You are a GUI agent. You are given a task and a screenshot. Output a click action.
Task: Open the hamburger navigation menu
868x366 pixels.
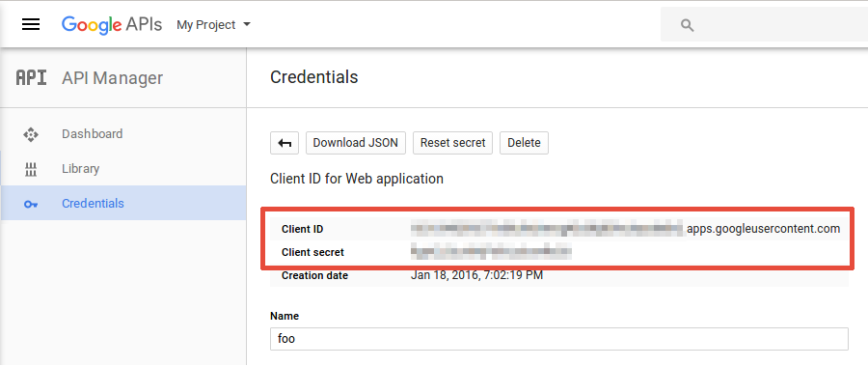point(31,24)
